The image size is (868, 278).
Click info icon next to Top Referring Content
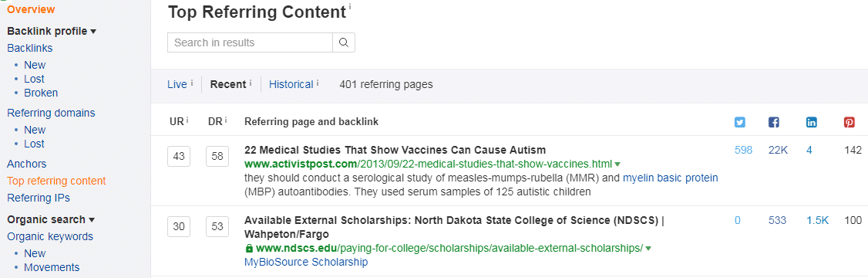(x=350, y=7)
